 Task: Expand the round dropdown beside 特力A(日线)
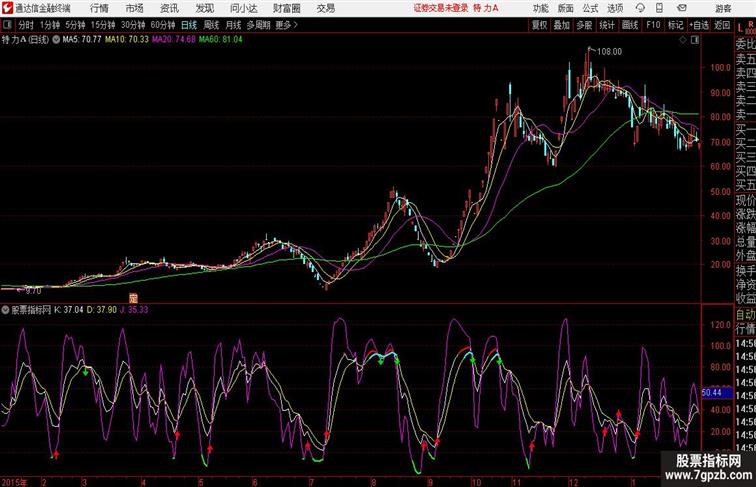tap(56, 40)
